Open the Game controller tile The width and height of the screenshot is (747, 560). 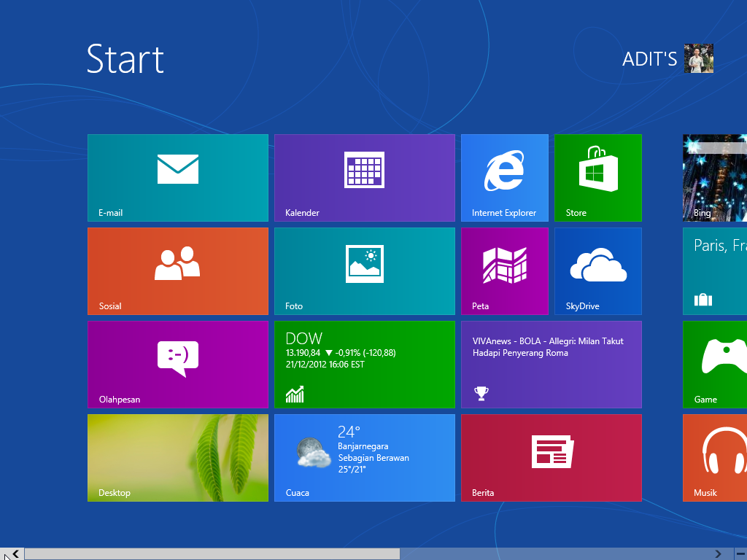(x=715, y=365)
